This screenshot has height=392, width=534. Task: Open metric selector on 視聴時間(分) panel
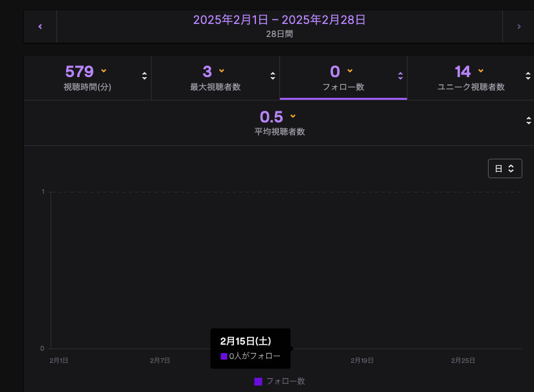144,76
